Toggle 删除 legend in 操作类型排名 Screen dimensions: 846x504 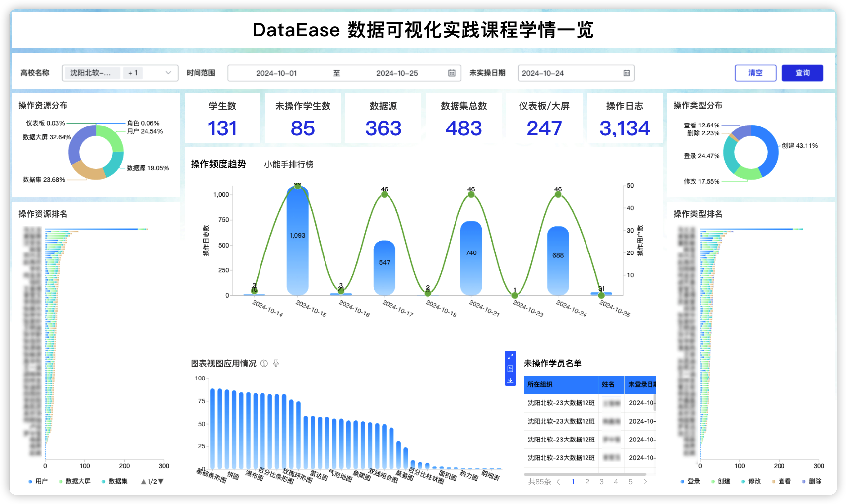point(811,481)
